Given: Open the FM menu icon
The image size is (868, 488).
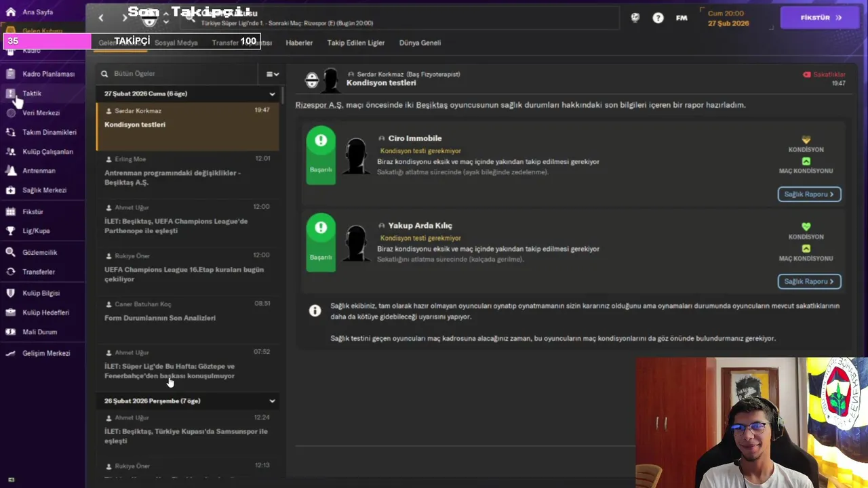Looking at the screenshot, I should coord(682,18).
